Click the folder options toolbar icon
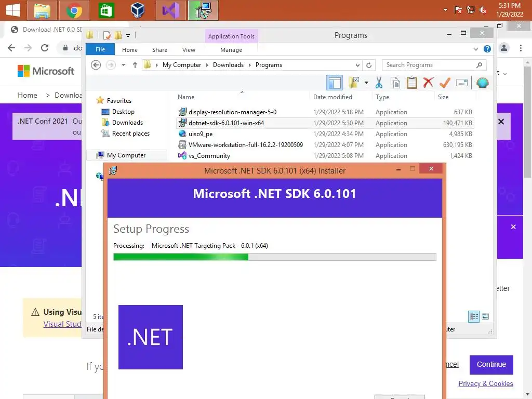Viewport: 532px width, 399px height. [354, 83]
